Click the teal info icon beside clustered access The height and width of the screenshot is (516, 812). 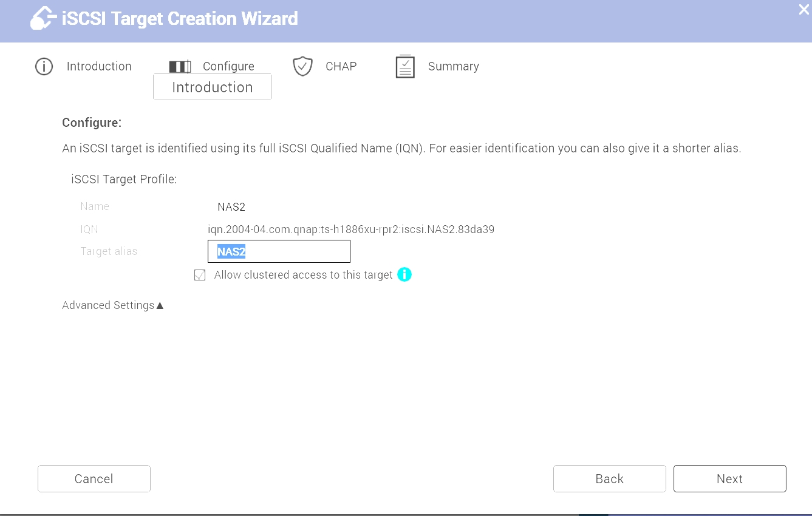404,274
